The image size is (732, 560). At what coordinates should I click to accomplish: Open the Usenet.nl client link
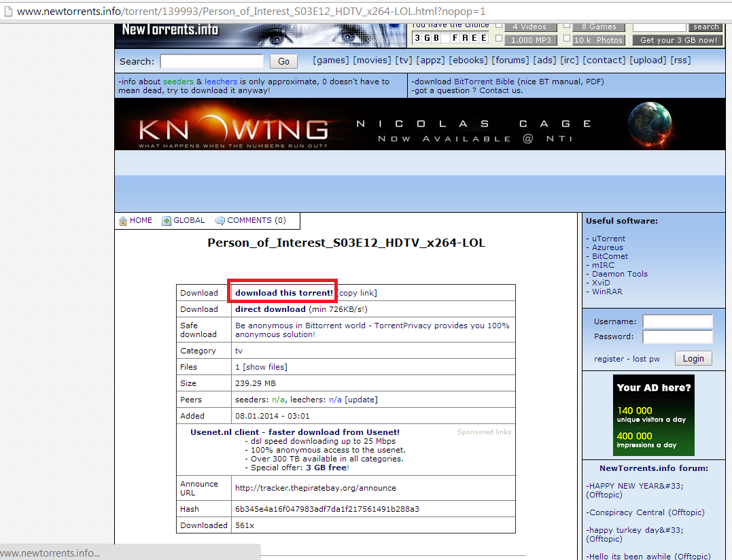point(294,432)
